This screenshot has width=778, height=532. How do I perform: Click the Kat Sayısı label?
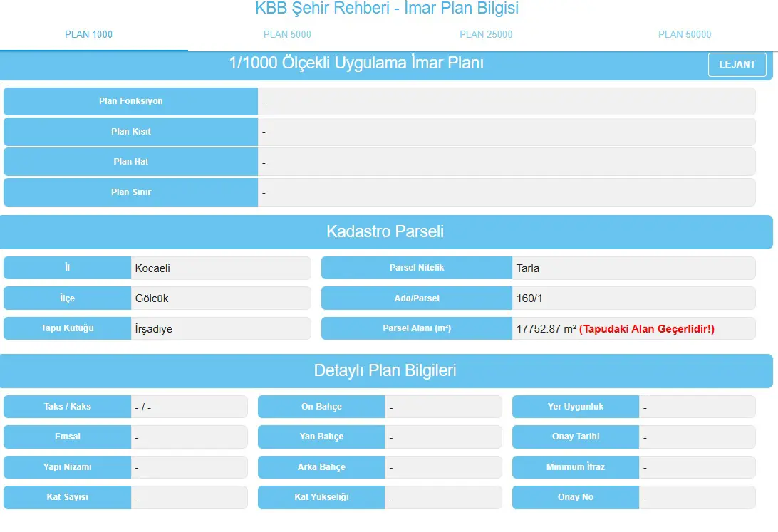coord(68,497)
